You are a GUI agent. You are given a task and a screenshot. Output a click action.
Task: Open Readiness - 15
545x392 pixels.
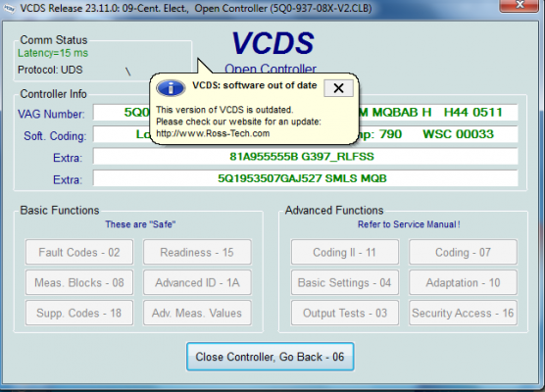click(197, 252)
